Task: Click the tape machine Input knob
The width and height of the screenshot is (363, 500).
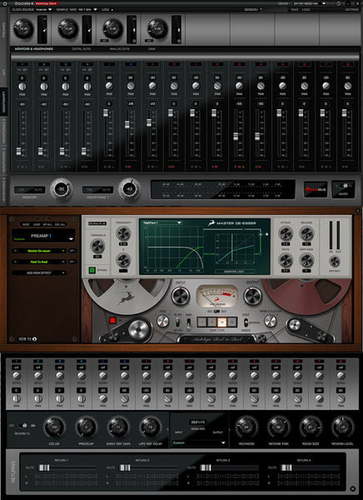Action: coord(180,296)
